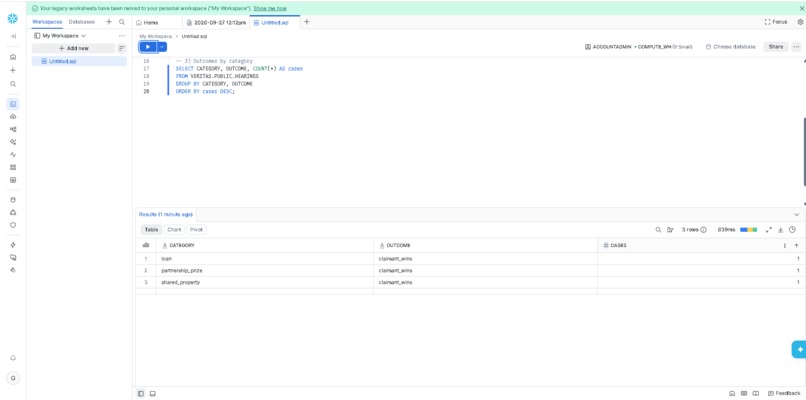Image resolution: width=806 pixels, height=400 pixels.
Task: Open the cloud ingestion icon in navigation rail
Action: tap(13, 117)
